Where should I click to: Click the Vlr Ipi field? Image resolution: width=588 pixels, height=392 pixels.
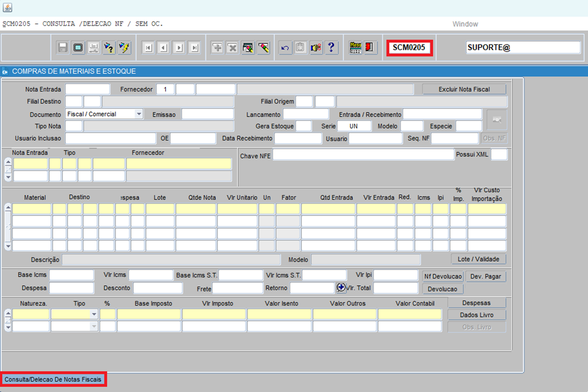click(x=396, y=275)
